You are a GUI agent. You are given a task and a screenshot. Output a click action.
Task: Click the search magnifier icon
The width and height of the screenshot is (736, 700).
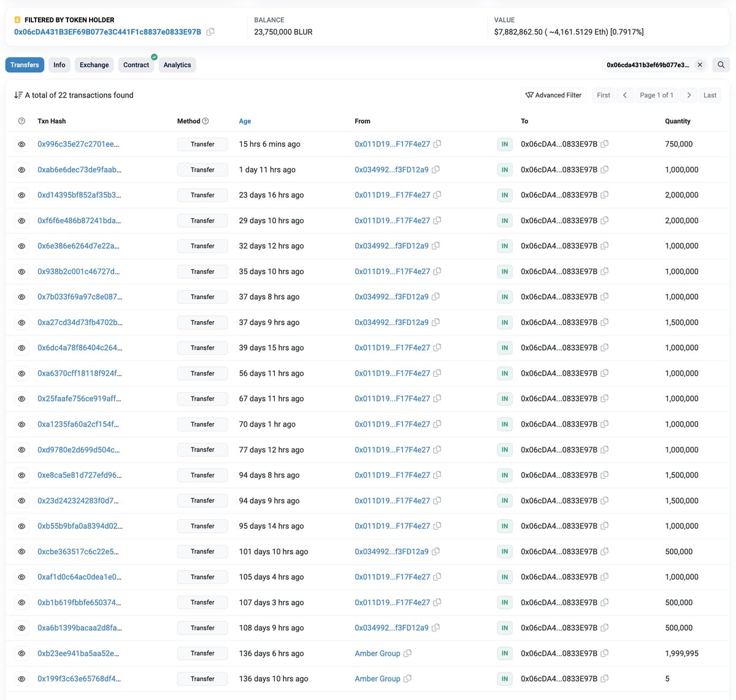tap(721, 64)
